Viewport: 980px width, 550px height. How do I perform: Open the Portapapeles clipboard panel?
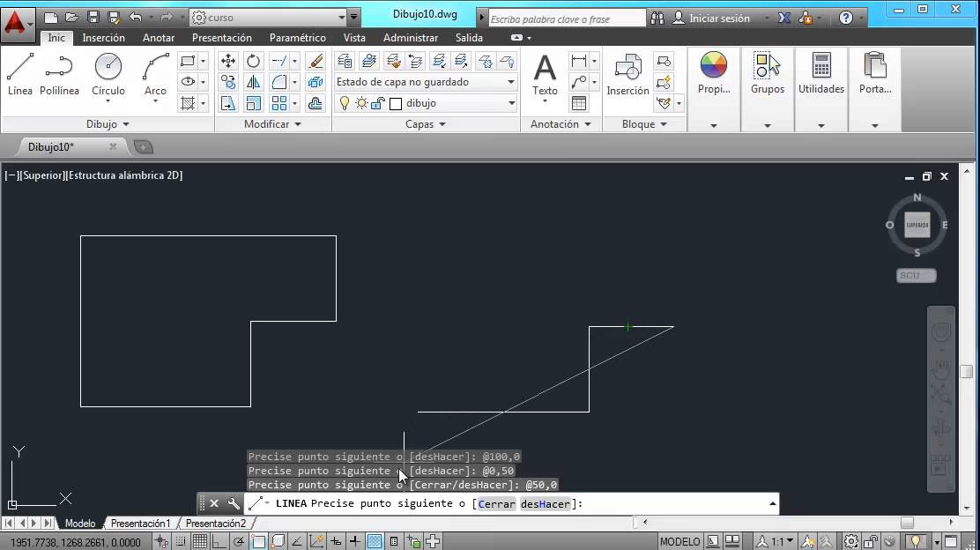click(875, 72)
